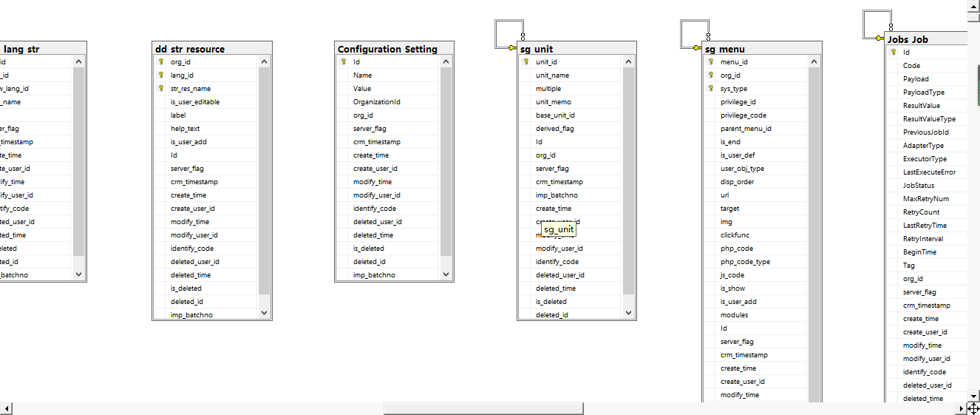Viewport: 980px width, 415px height.
Task: Click the key icon beside Id in Jobs Job
Action: (894, 53)
